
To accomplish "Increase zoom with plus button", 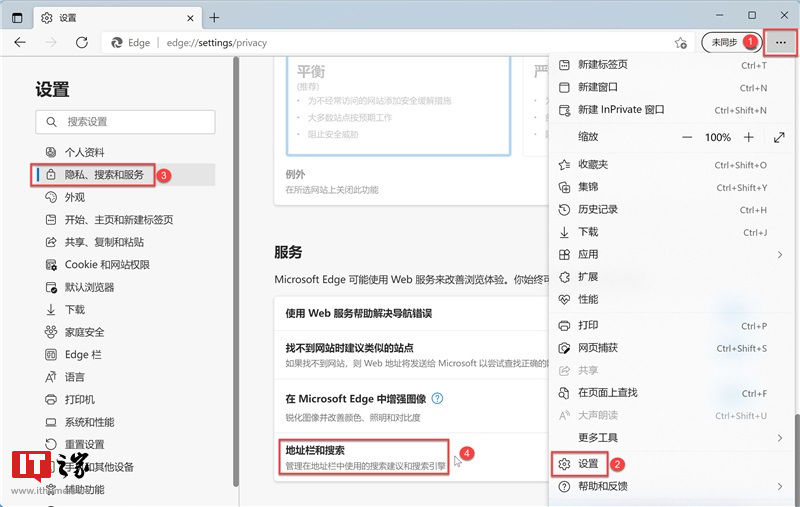I will (x=748, y=137).
